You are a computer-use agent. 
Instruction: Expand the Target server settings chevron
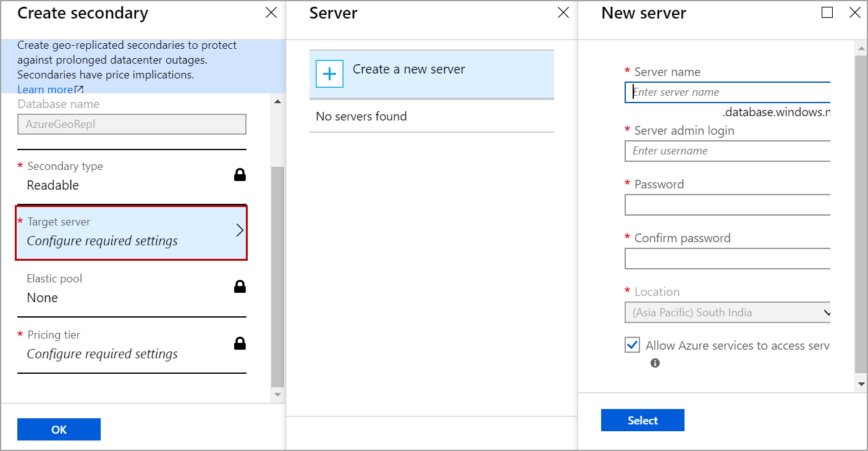(240, 231)
